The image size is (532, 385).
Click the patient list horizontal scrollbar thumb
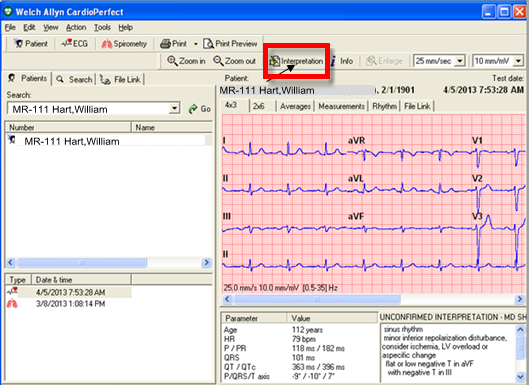[x=82, y=263]
